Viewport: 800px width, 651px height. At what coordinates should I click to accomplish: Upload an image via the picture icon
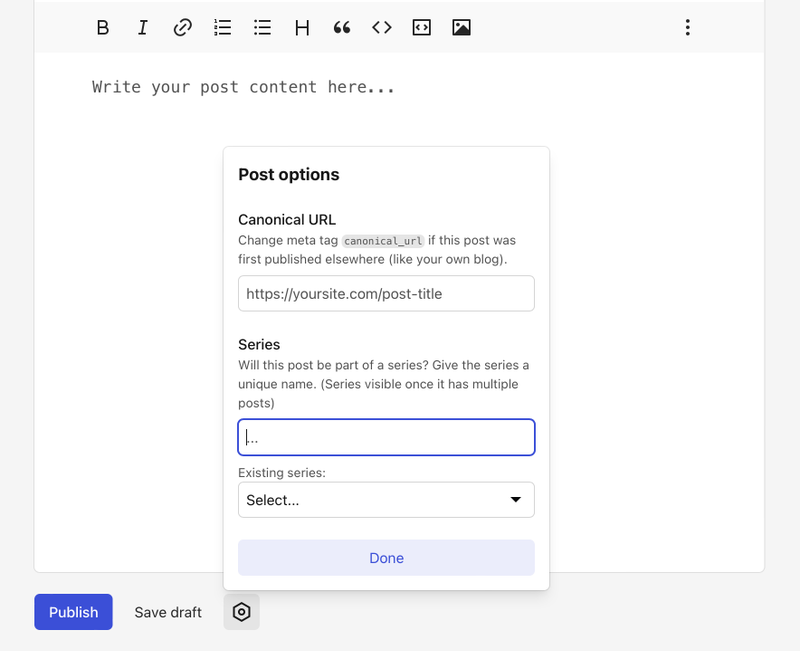coord(461,28)
